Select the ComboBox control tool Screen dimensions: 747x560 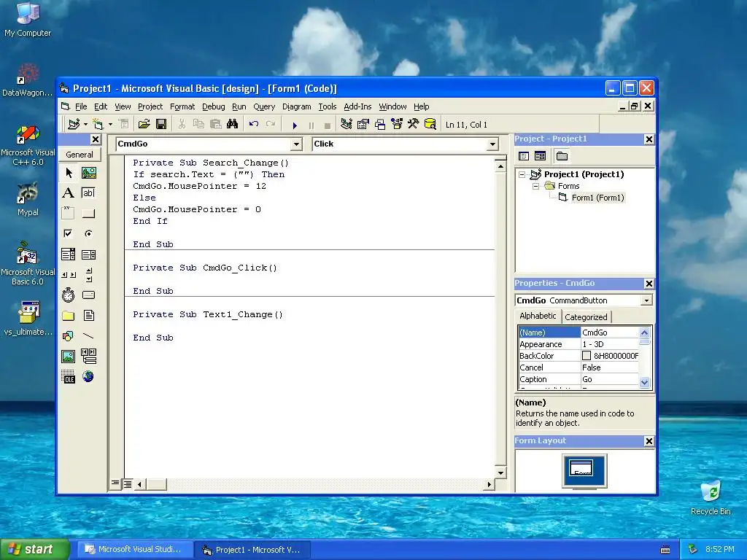pos(68,254)
